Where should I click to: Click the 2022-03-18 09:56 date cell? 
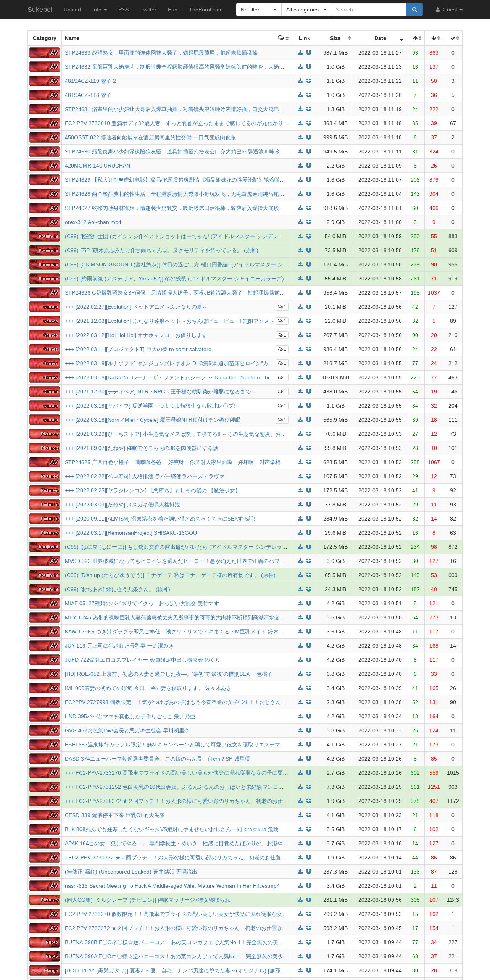380,900
